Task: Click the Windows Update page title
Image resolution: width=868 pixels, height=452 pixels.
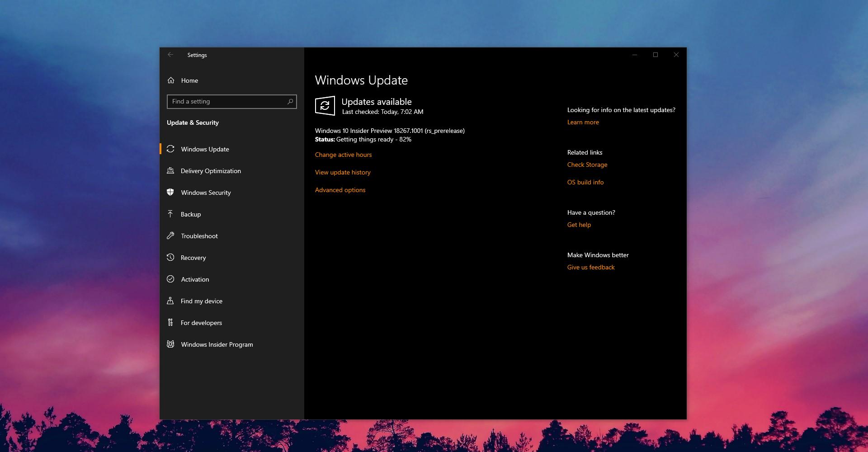Action: point(361,80)
